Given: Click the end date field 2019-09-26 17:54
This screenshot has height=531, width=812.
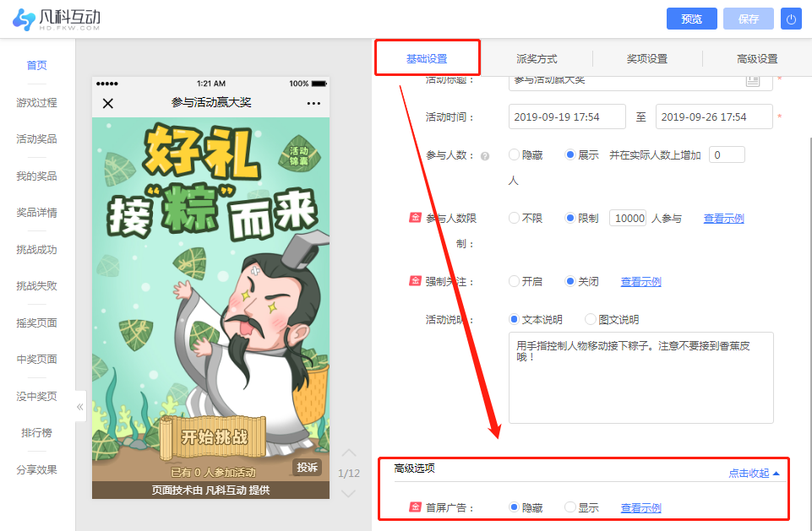Looking at the screenshot, I should click(714, 116).
